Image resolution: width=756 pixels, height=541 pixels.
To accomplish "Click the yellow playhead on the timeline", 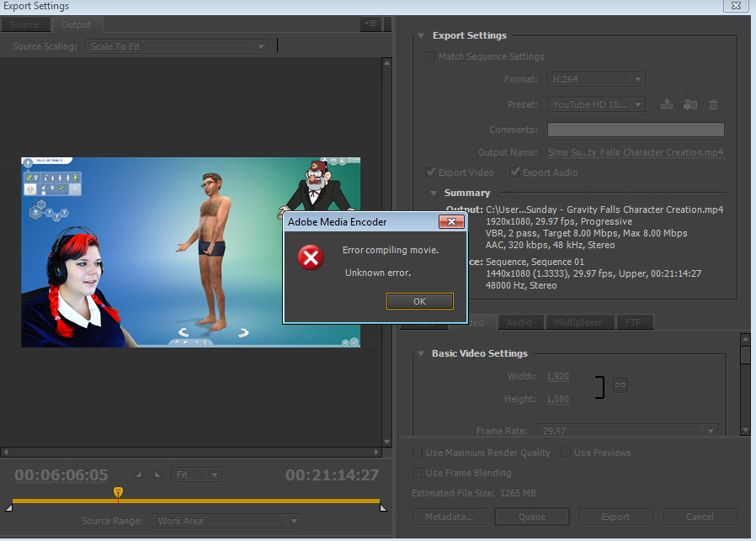I will point(118,491).
